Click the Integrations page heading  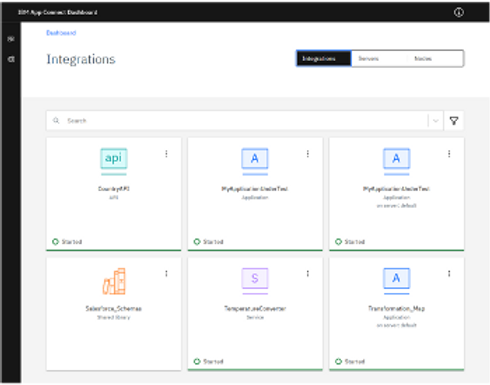(81, 59)
